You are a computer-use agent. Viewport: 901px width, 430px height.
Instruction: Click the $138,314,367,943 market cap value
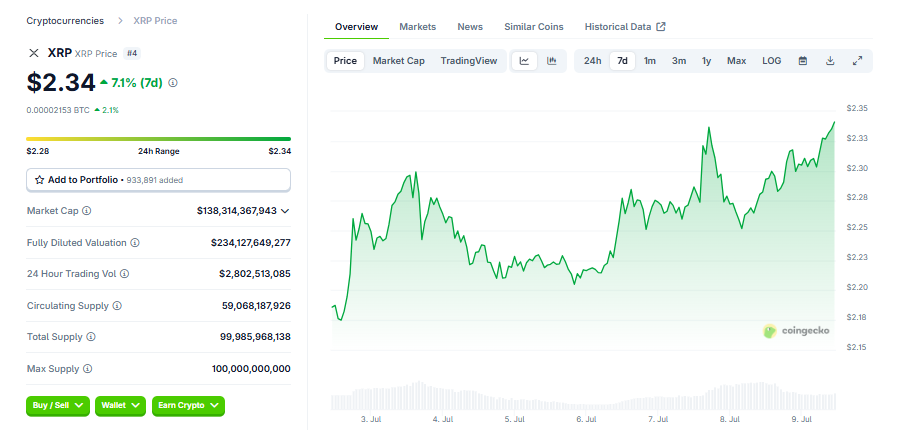click(237, 211)
